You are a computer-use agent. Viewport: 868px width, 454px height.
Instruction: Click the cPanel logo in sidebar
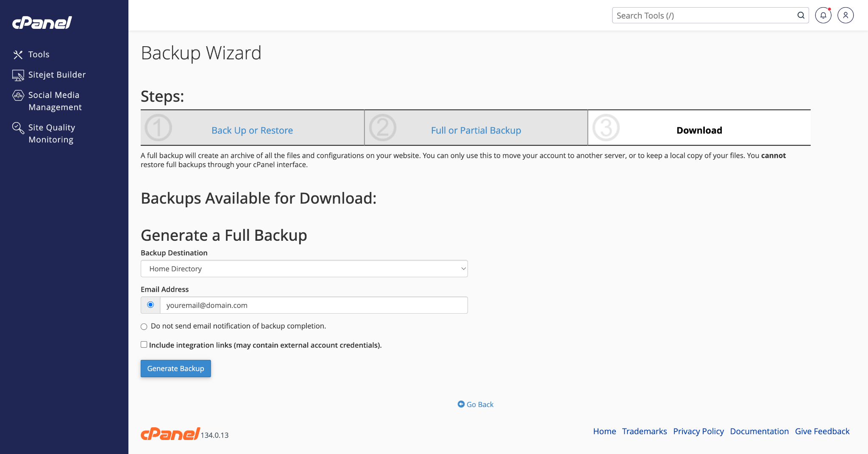click(x=42, y=22)
